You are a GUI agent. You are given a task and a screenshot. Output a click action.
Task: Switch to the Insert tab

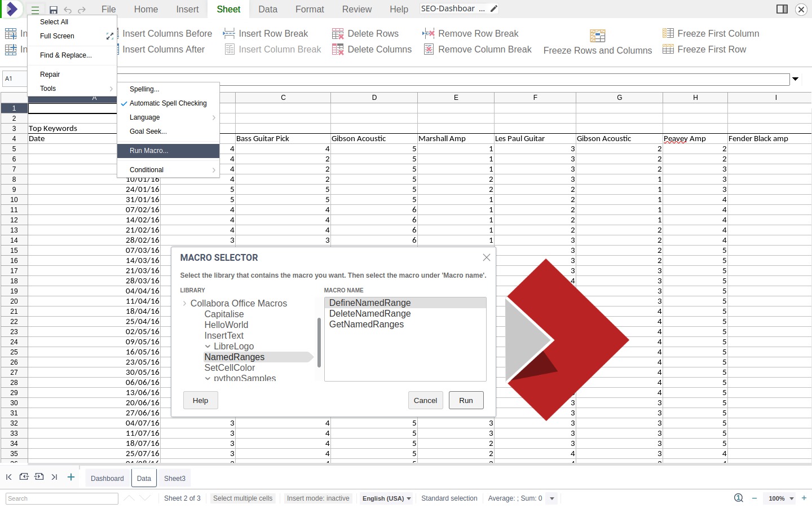(187, 10)
